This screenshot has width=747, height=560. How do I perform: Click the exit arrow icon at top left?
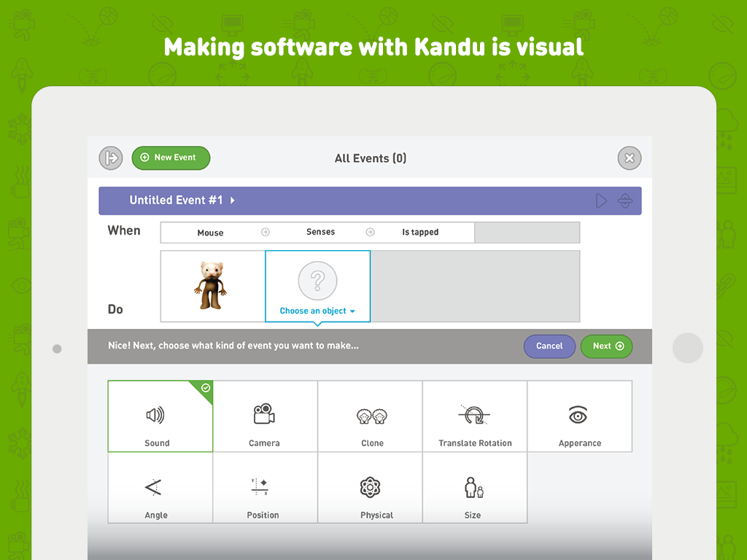(x=111, y=157)
